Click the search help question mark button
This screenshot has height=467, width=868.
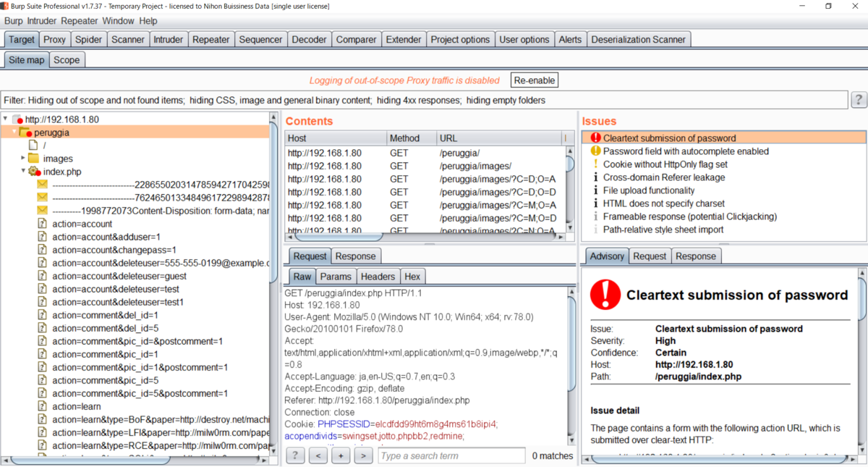(295, 455)
